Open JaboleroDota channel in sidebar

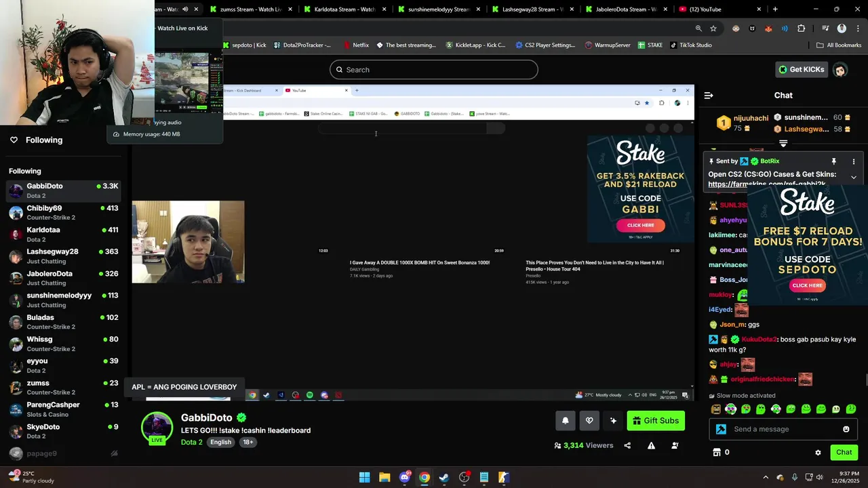64,278
